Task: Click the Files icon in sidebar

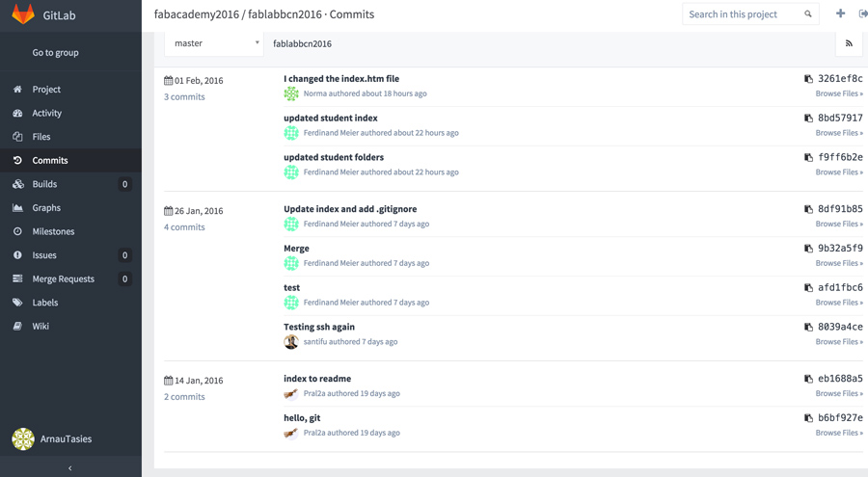Action: (17, 137)
